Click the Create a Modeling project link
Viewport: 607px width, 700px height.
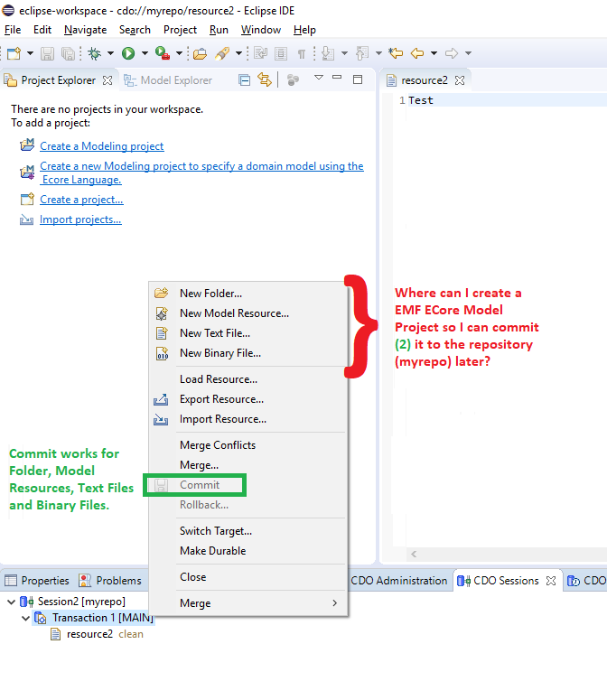click(x=102, y=146)
